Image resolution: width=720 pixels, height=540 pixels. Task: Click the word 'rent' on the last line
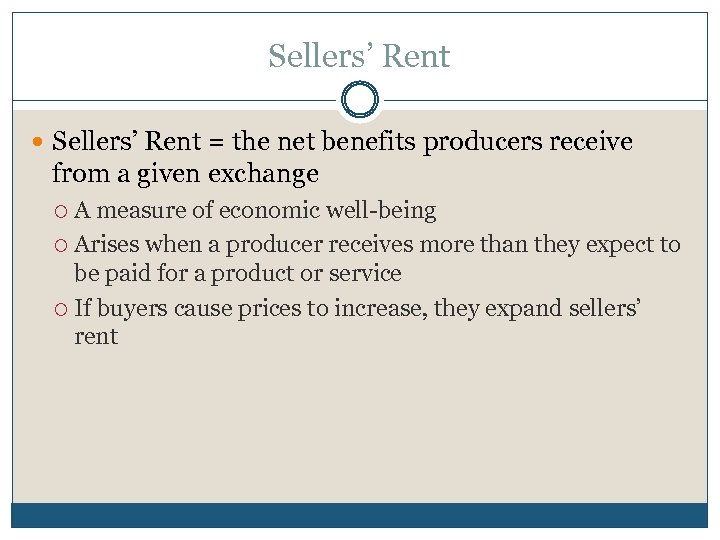[96, 337]
